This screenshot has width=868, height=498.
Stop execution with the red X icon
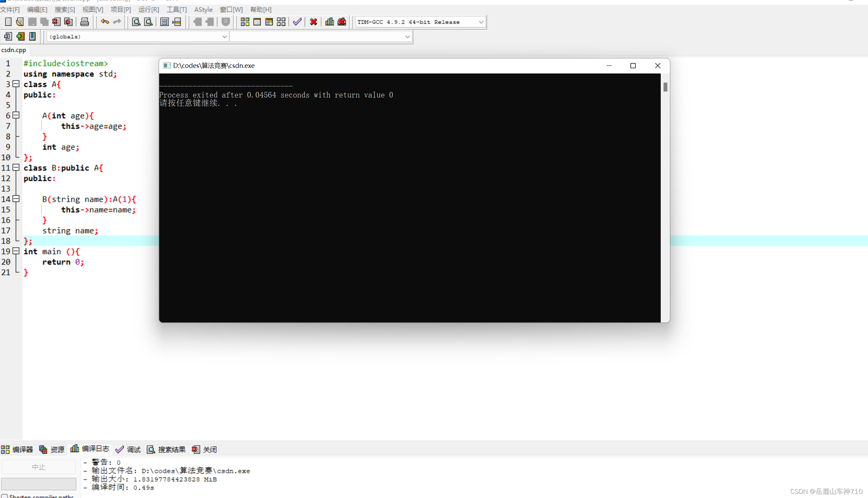tap(313, 22)
